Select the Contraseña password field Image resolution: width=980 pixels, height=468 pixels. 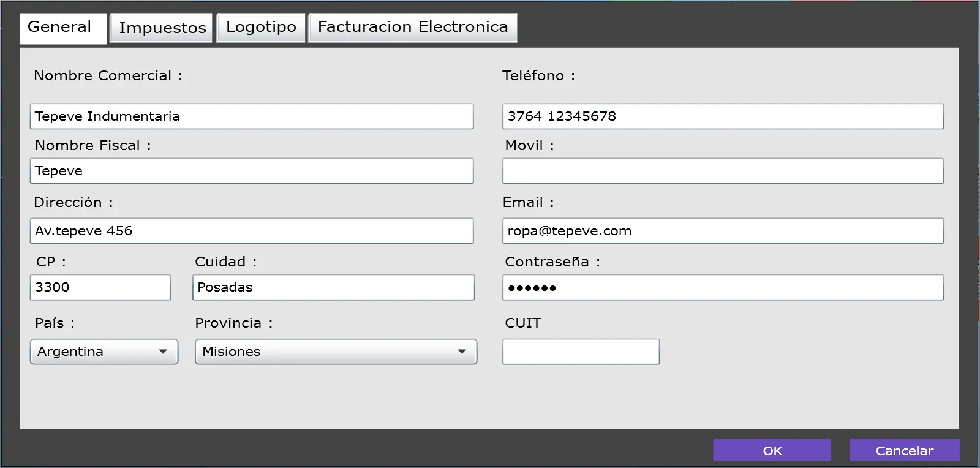[x=723, y=287]
